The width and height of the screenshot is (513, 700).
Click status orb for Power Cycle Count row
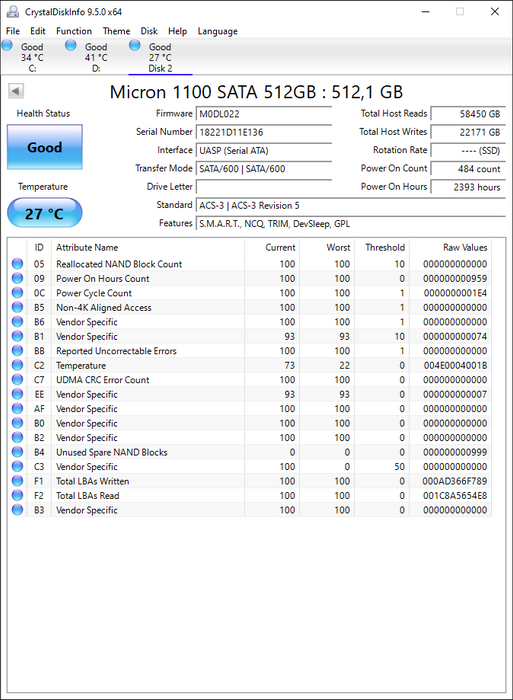coord(17,293)
